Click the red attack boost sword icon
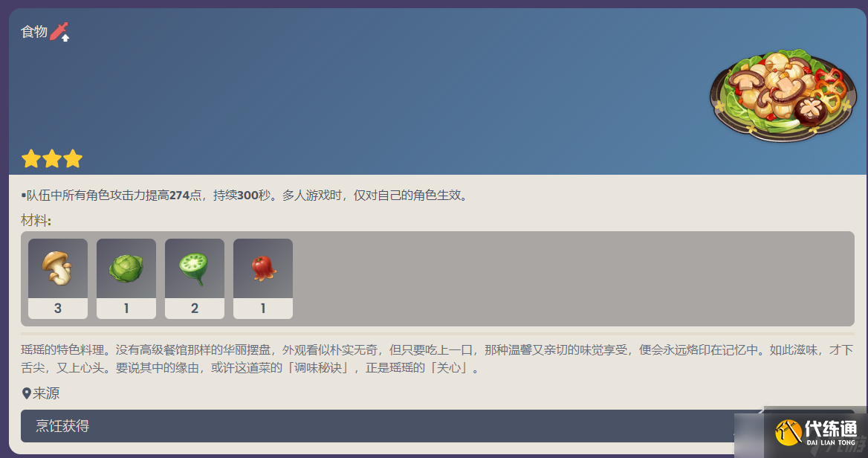Screen dimensions: 868x458 59,31
